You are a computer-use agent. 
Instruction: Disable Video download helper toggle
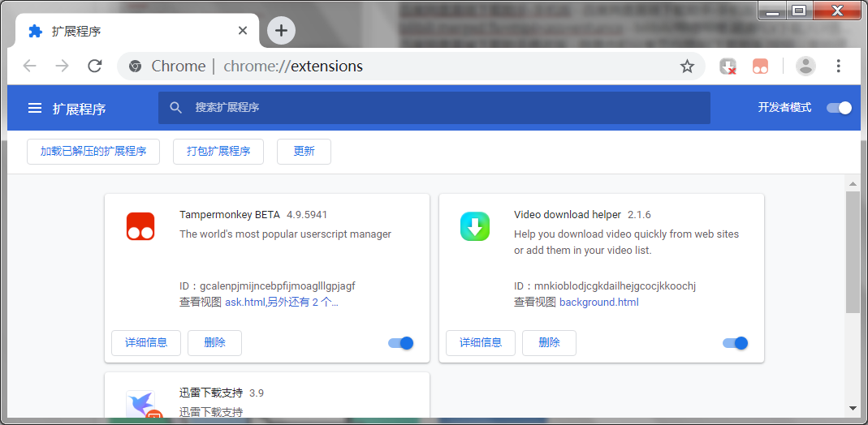(735, 343)
